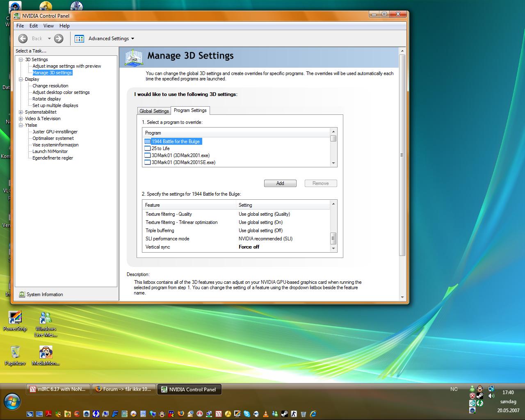Open Adobe PDF icon in quick launch

click(x=48, y=414)
